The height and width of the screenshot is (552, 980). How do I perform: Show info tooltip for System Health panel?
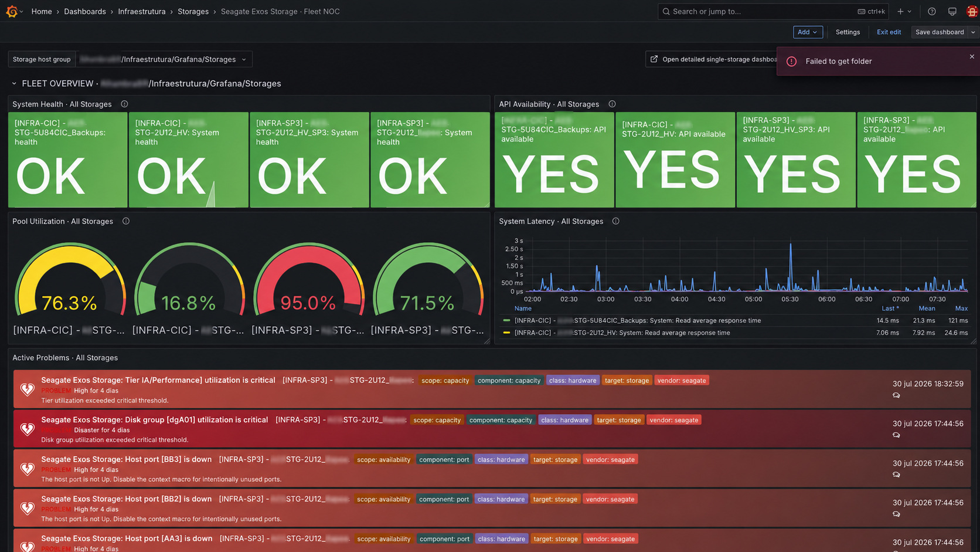click(124, 104)
